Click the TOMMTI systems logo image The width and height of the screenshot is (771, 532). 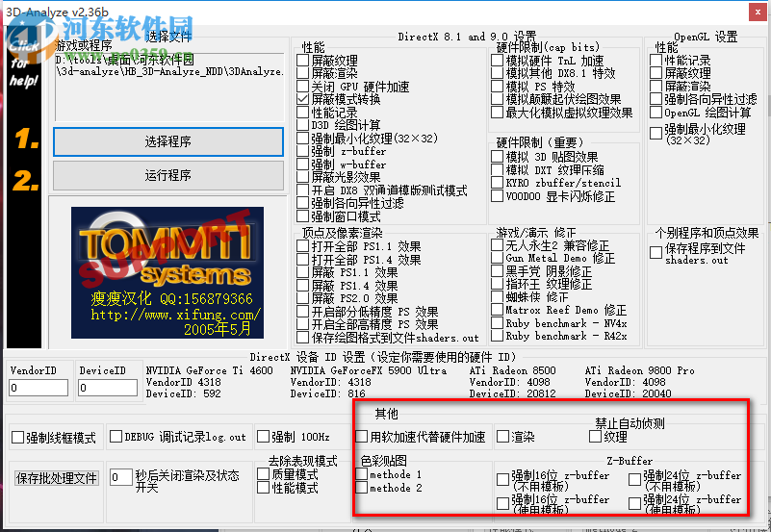[167, 272]
